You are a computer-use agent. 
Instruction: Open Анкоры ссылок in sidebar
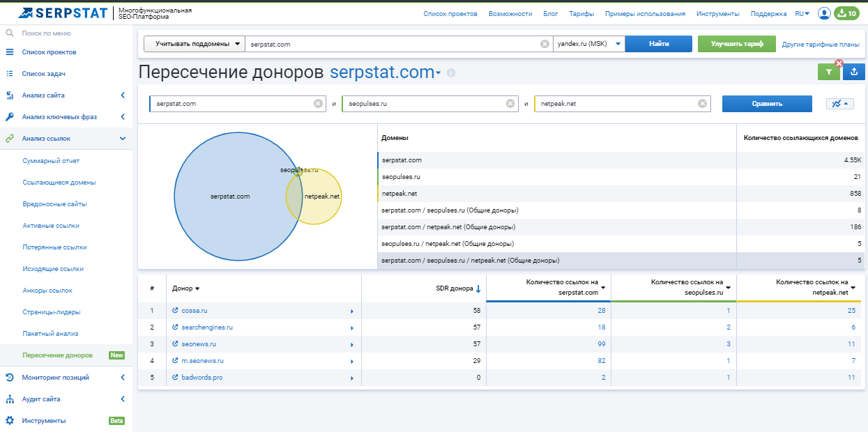coord(47,291)
